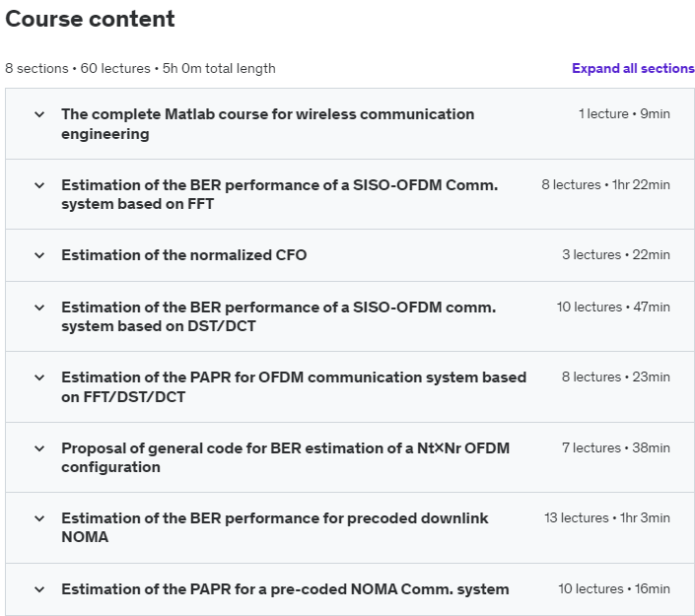
Task: Expand chevron for SISO-OFDM DST/DCT section
Action: point(39,308)
